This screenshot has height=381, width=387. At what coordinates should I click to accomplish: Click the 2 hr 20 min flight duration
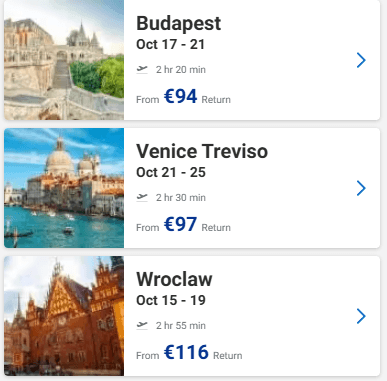click(181, 69)
